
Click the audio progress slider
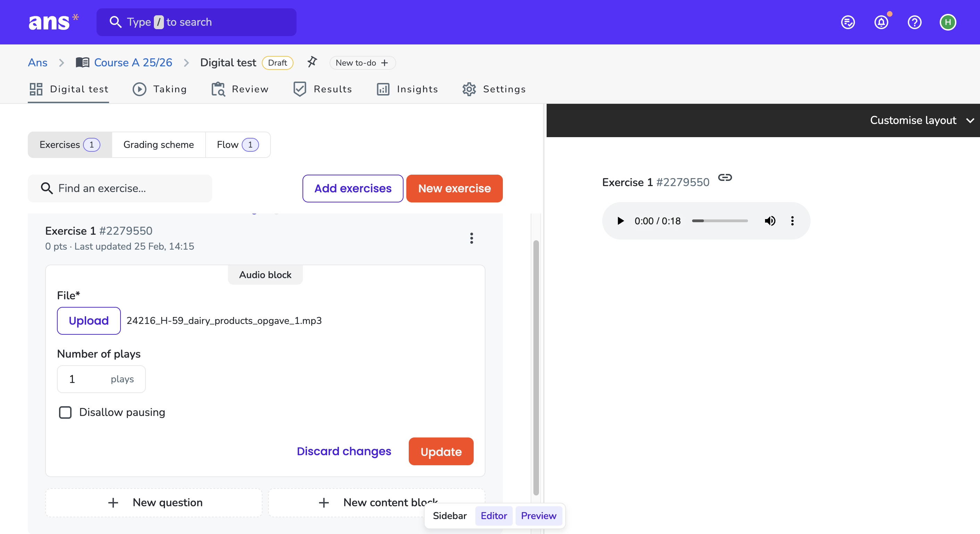tap(720, 220)
